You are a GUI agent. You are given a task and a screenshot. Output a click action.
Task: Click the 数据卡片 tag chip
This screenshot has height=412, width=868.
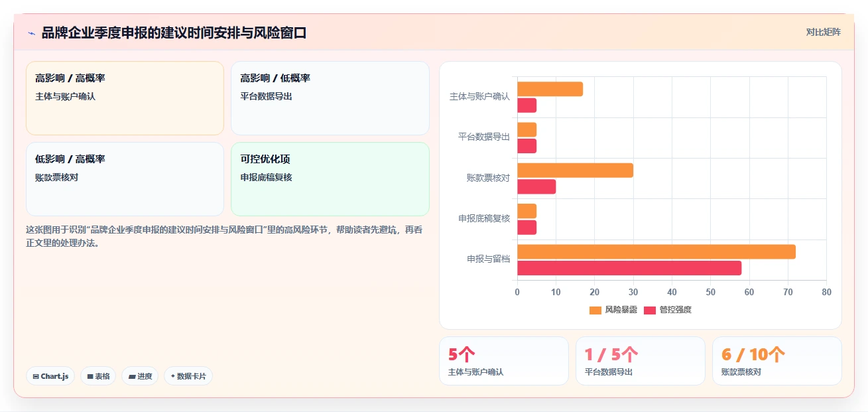pos(188,376)
